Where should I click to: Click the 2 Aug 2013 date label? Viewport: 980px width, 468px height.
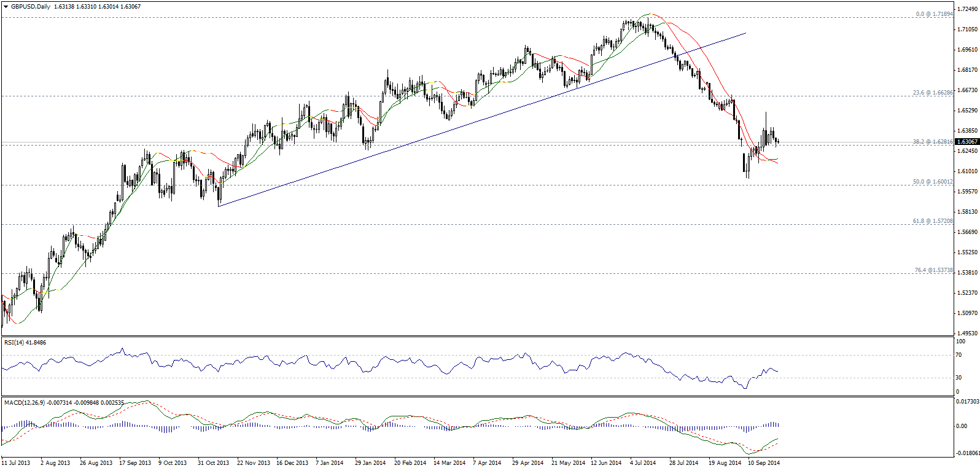click(x=55, y=463)
